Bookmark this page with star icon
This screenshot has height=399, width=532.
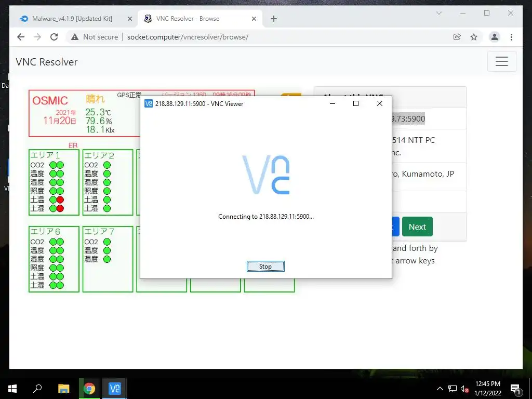(474, 37)
